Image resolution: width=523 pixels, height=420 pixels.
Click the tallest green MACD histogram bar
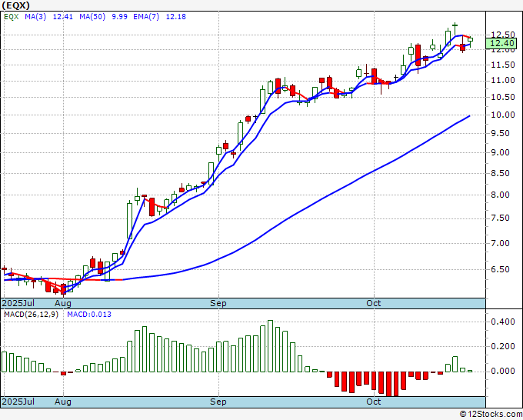(270, 346)
